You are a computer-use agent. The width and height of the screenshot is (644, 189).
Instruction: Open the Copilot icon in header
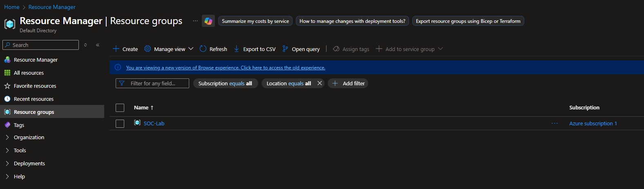pos(208,21)
